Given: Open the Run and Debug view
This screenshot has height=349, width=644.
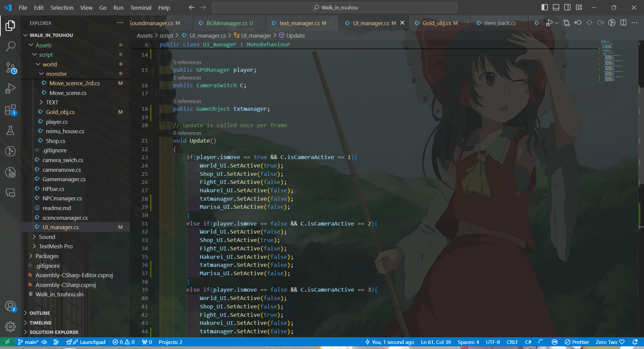Looking at the screenshot, I should (x=10, y=89).
